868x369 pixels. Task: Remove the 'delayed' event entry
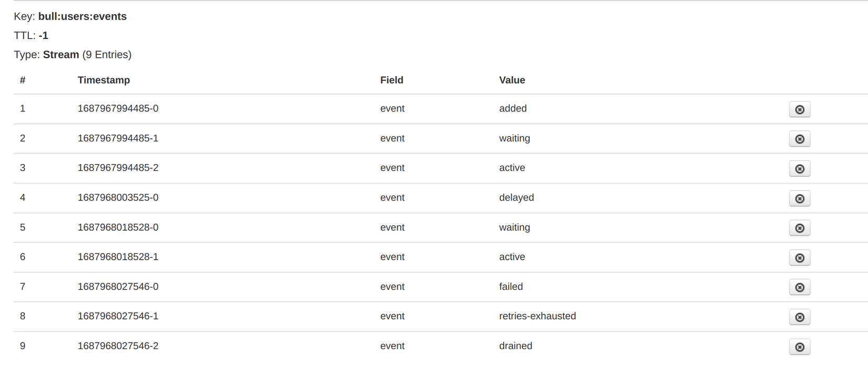click(799, 199)
